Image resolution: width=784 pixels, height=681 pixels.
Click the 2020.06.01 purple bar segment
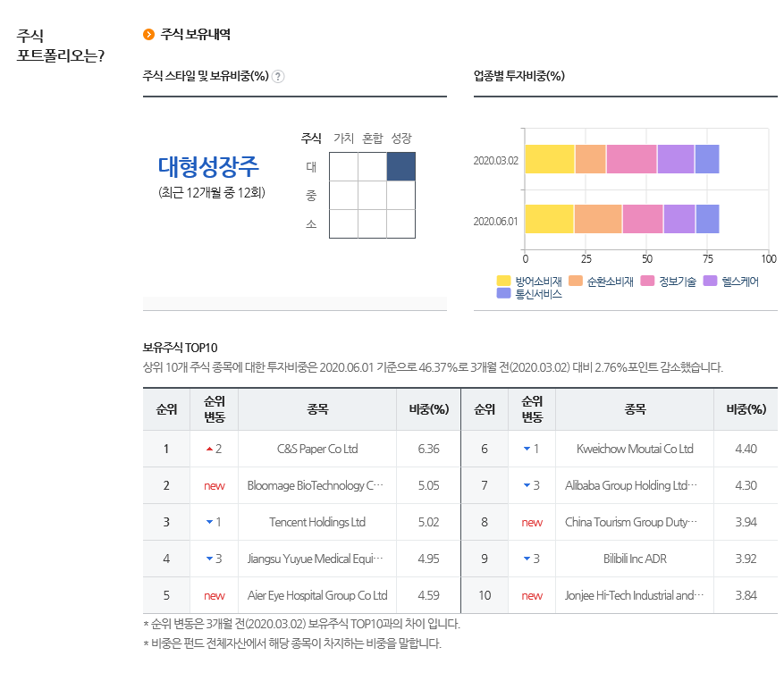[x=679, y=219]
